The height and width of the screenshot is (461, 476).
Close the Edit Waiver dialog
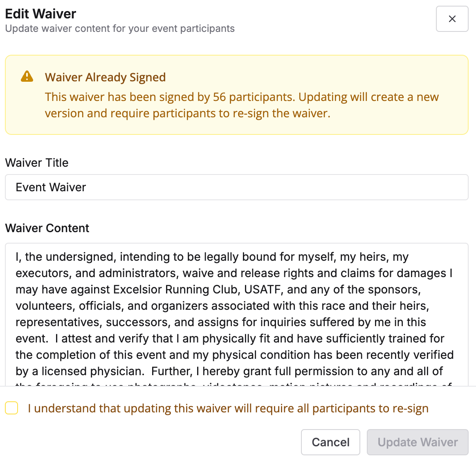[452, 19]
